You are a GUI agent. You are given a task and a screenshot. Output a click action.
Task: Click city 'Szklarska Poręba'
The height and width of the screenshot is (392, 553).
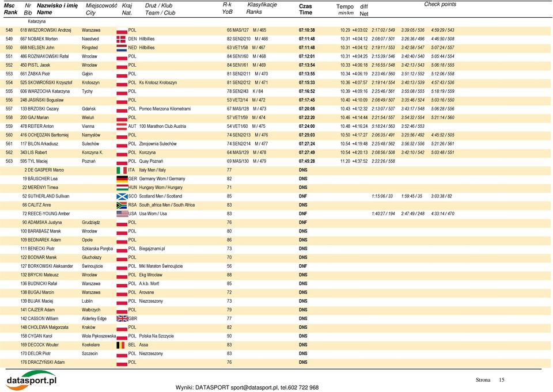97,249
